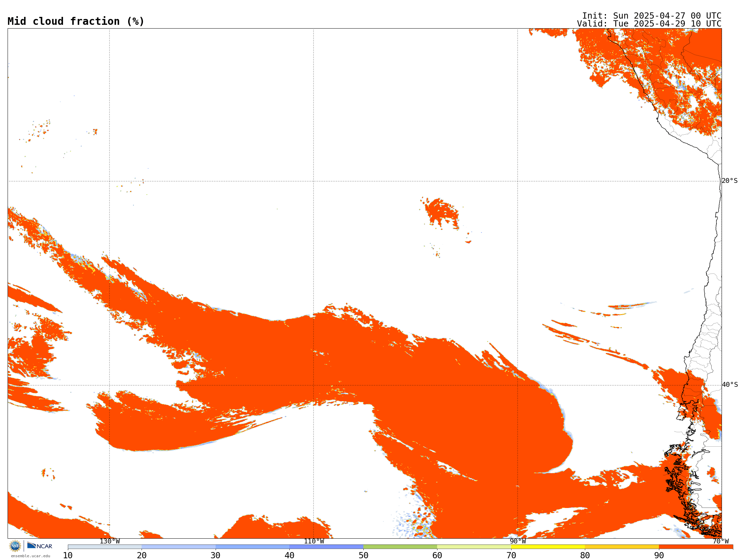
Task: Click the 20-30 light blue colorbar segment
Action: click(x=178, y=547)
